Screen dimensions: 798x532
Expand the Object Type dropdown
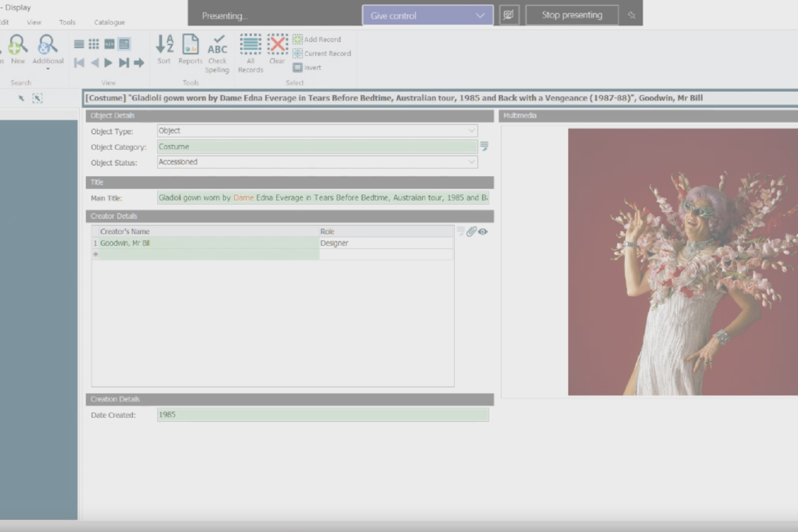(x=471, y=131)
